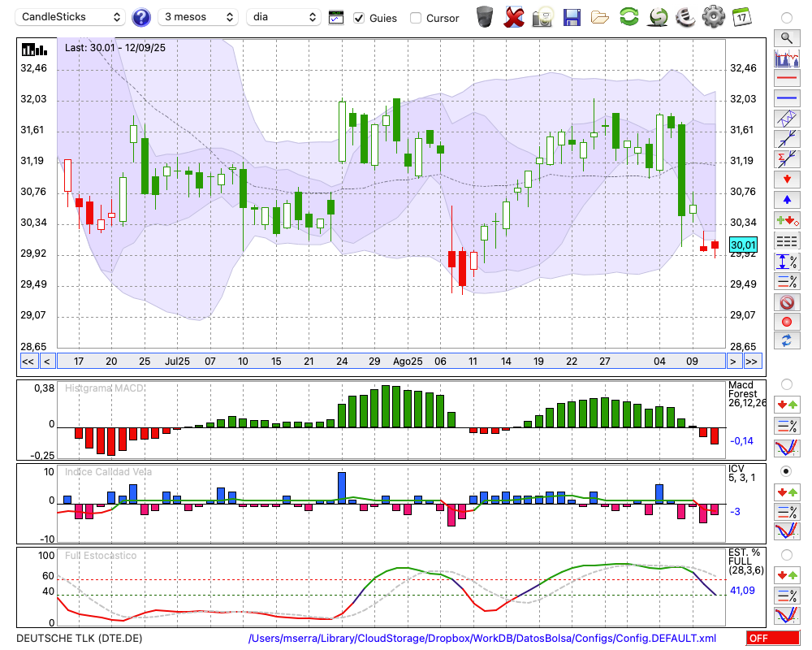The height and width of the screenshot is (650, 812).
Task: Open the 3 mesos period dropdown
Action: click(x=198, y=17)
